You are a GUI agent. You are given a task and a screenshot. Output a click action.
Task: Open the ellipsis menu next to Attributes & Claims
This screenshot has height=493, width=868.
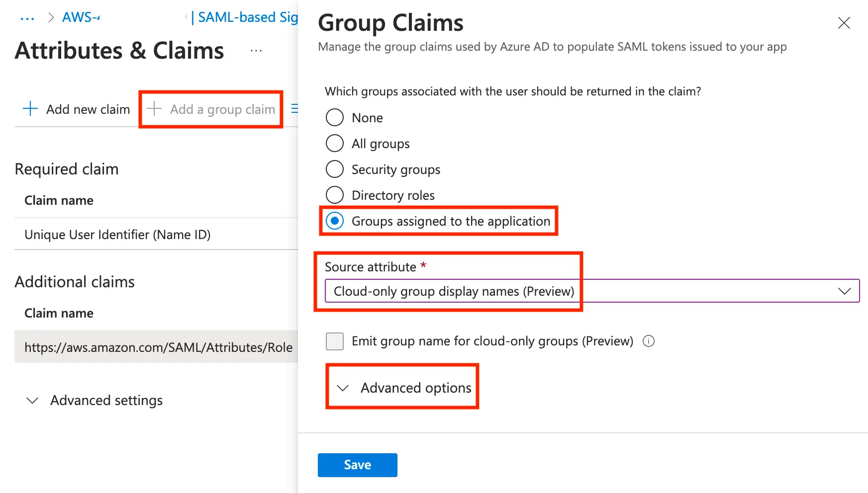click(256, 51)
